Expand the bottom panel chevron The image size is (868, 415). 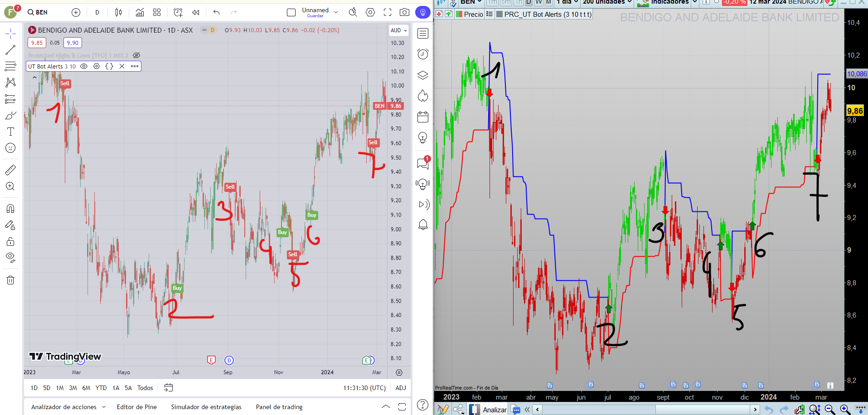coord(386,407)
